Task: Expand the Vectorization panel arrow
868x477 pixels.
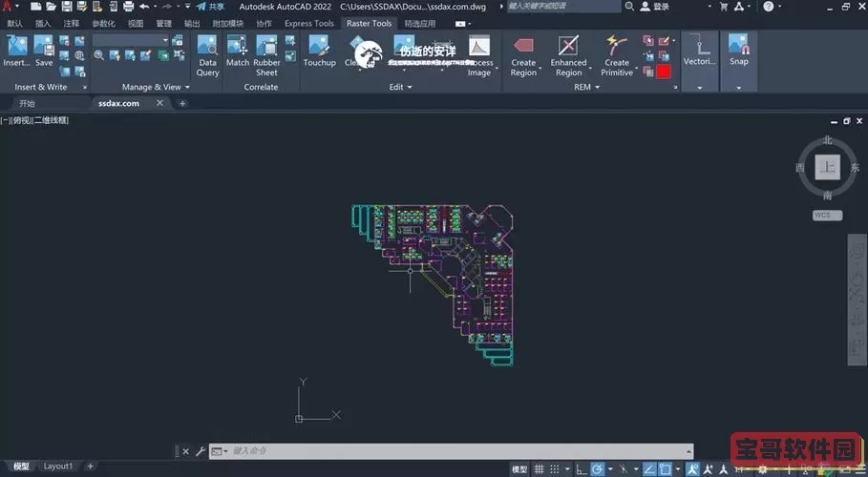Action: point(700,88)
